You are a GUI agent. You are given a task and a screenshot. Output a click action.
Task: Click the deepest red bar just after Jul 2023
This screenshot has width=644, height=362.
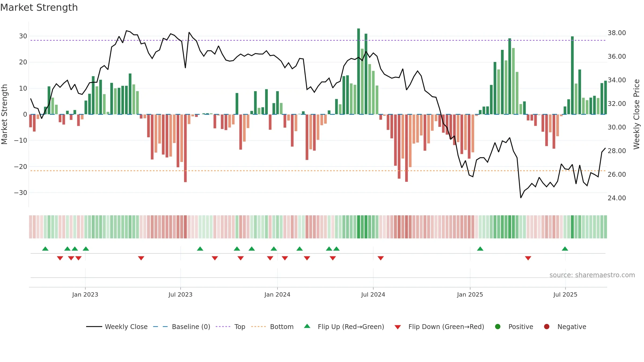pyautogui.click(x=185, y=148)
